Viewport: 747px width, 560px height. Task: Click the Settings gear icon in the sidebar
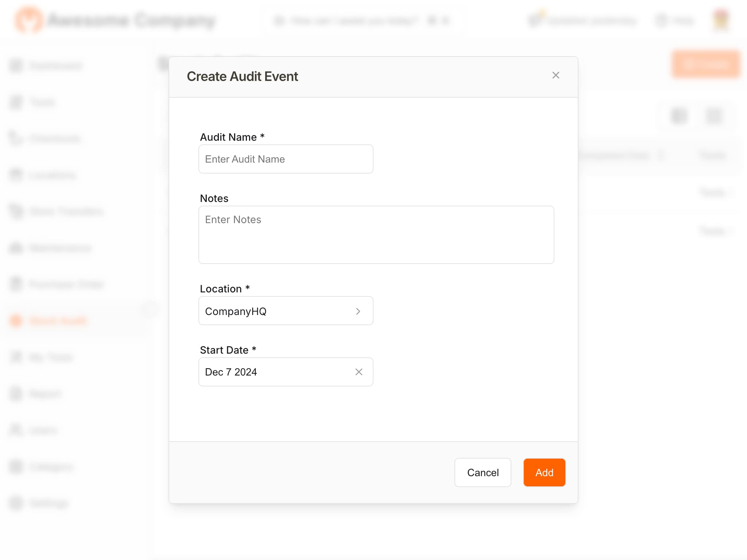coord(16,503)
